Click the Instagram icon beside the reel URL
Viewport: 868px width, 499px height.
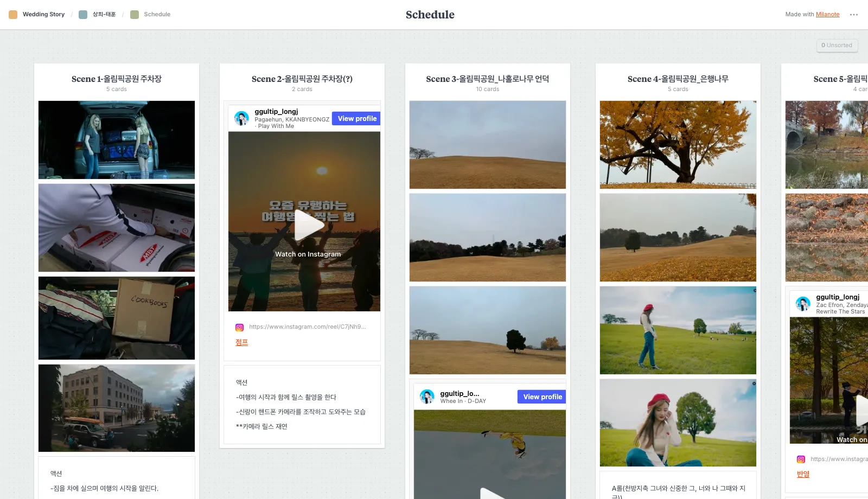pyautogui.click(x=239, y=327)
